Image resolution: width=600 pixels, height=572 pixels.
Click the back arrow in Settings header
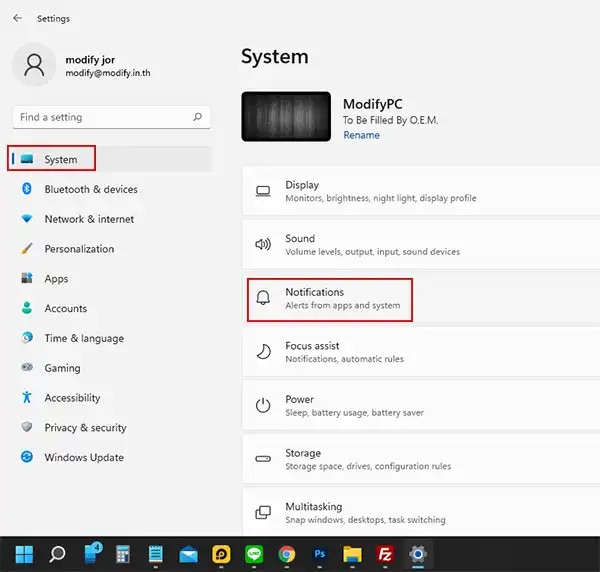click(x=18, y=18)
